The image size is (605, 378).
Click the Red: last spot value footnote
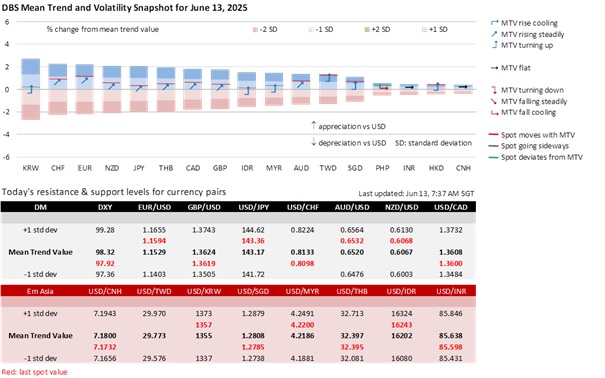34,372
